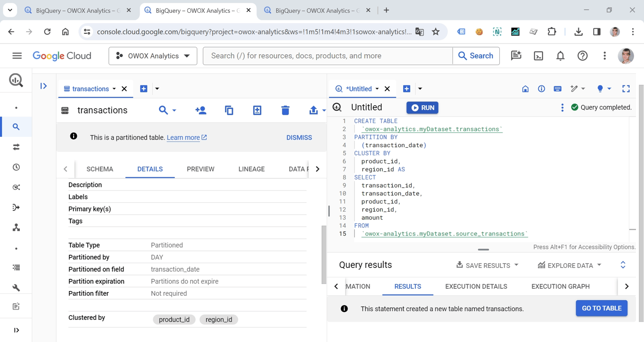Click the region_id cluster chip
This screenshot has height=342, width=644.
[x=219, y=319]
